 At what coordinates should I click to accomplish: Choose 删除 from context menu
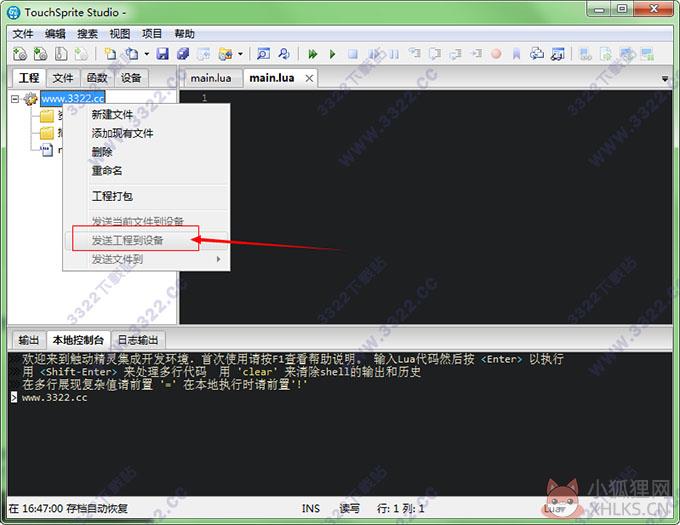coord(146,152)
